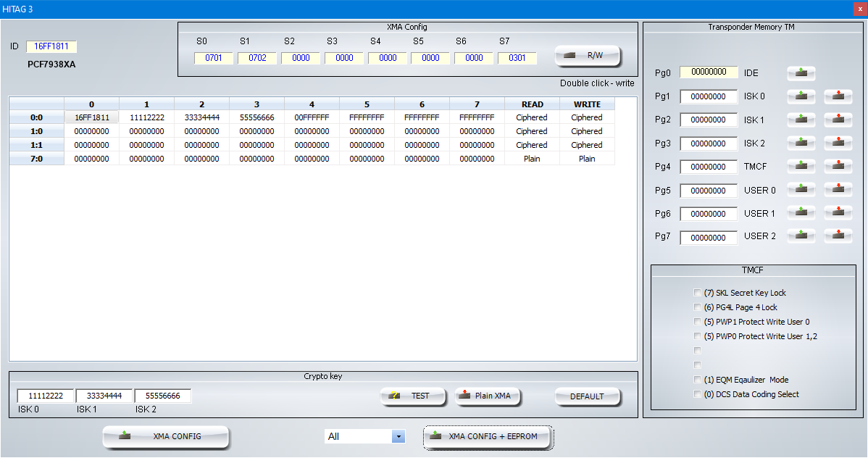Click the S4 config field
This screenshot has width=868, height=458.
point(388,57)
